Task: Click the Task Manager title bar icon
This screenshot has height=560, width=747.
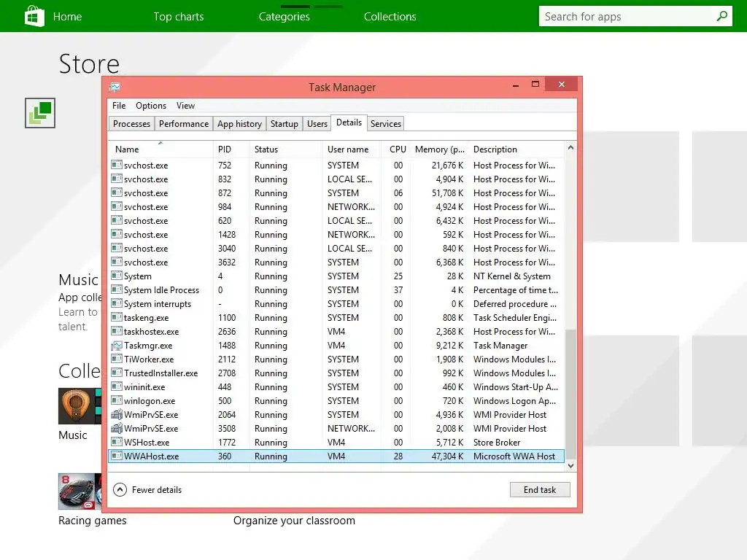Action: point(115,87)
